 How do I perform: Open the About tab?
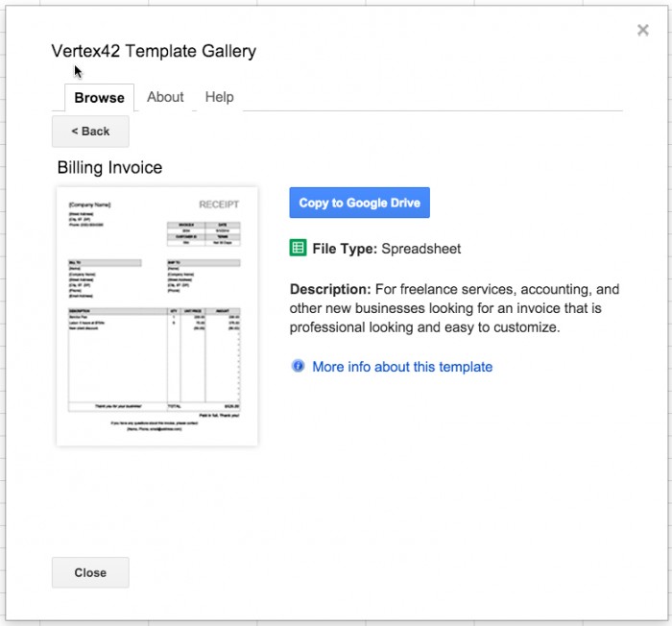(165, 97)
